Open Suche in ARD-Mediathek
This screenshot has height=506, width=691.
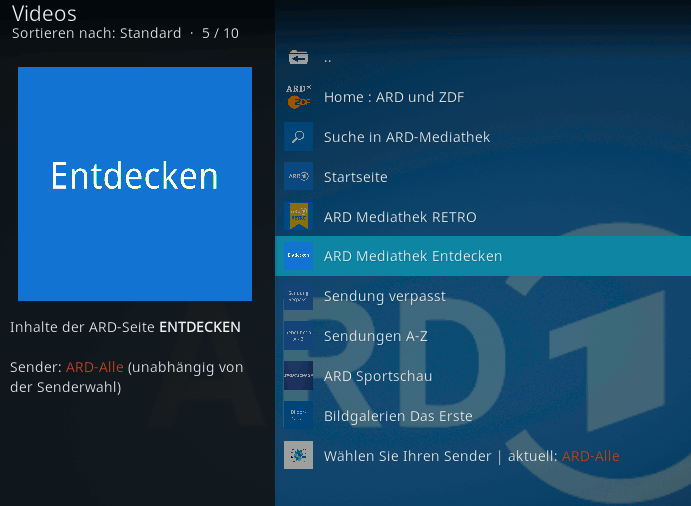pyautogui.click(x=483, y=137)
